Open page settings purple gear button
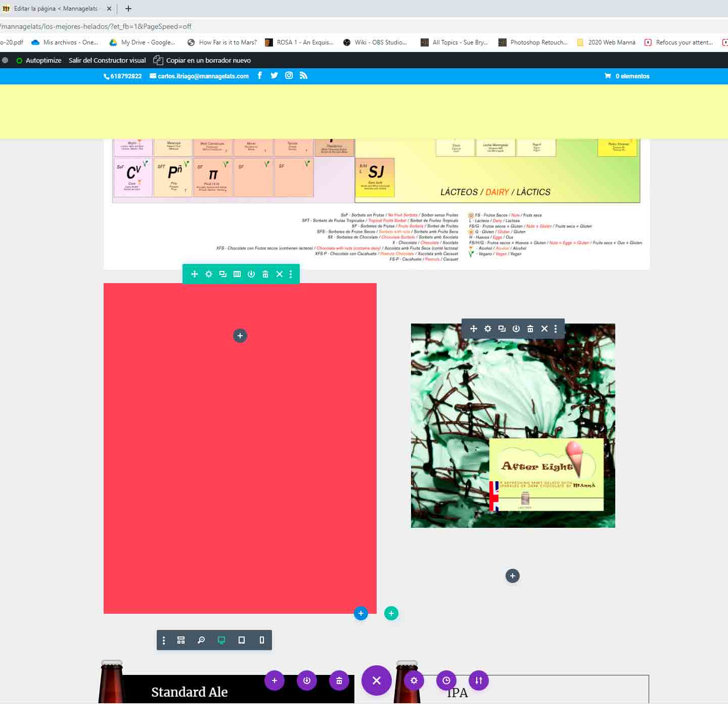Viewport: 728px width, 728px height. [414, 680]
